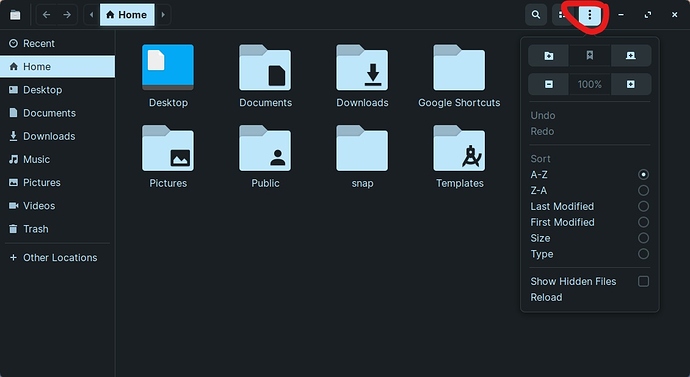The width and height of the screenshot is (690, 377).
Task: Select the Pictures folder icon
Action: pyautogui.click(x=168, y=148)
